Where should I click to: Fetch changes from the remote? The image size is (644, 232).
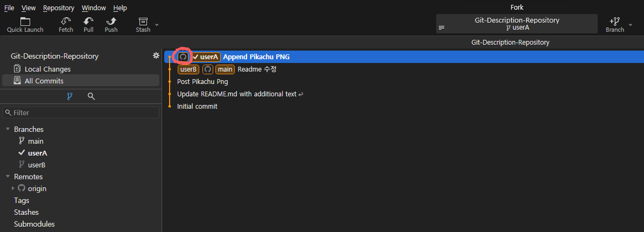click(66, 21)
